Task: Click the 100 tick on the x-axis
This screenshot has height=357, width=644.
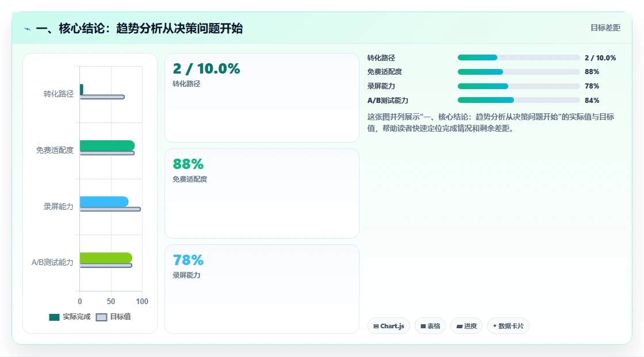Action: pyautogui.click(x=142, y=302)
